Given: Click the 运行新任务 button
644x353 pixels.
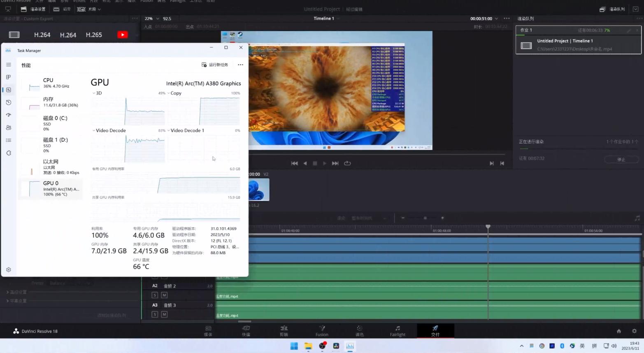Looking at the screenshot, I should coord(214,65).
